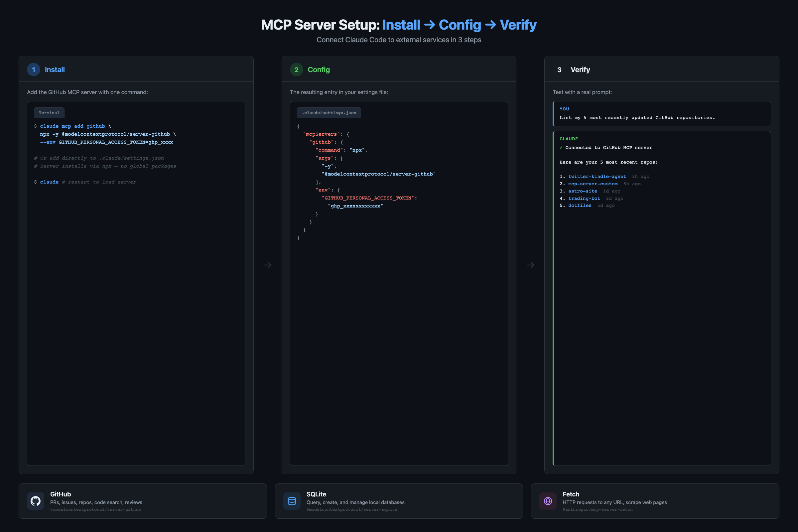Viewport: 798px width, 532px height.
Task: Click the '5d ago' timestamp
Action: (605, 205)
